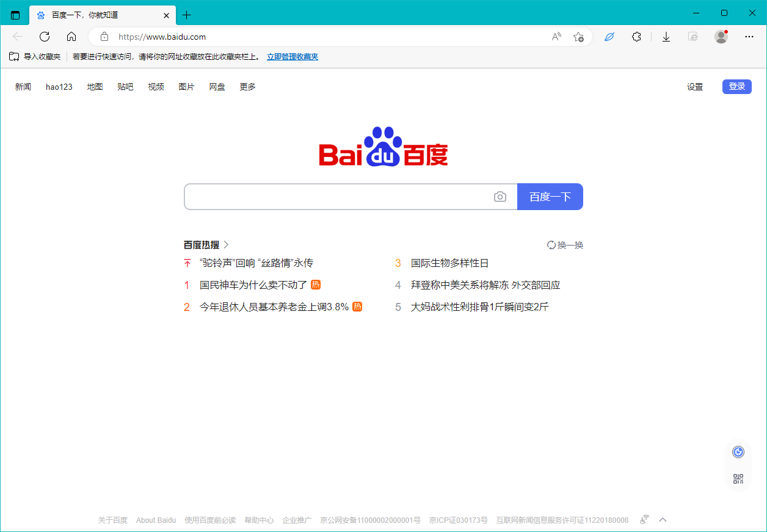This screenshot has width=767, height=532.
Task: Open the hao123 navigation link
Action: [59, 87]
